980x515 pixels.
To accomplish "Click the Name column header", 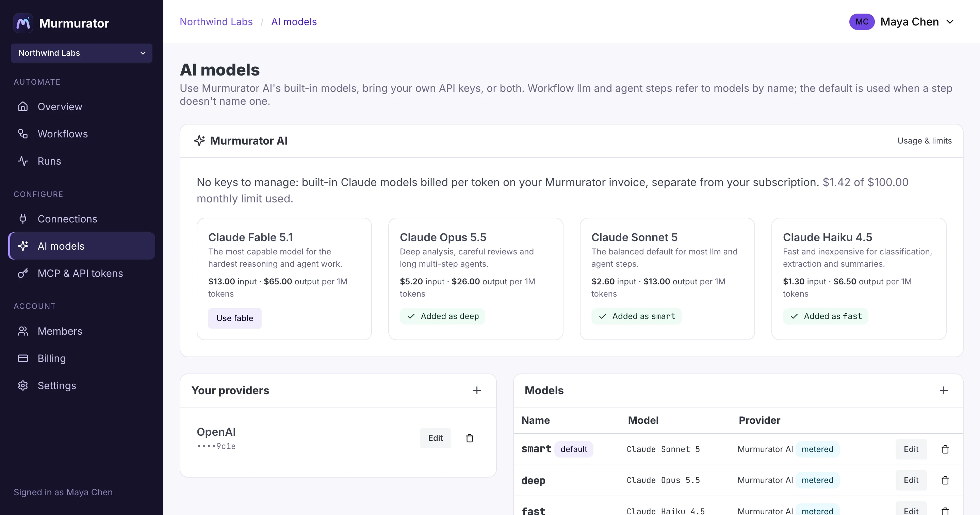I will coord(535,420).
